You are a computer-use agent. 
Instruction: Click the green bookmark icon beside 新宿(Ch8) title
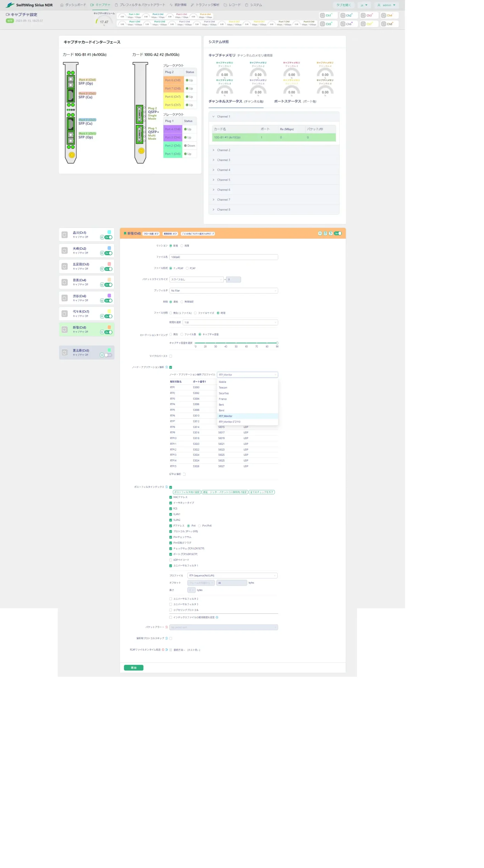125,233
